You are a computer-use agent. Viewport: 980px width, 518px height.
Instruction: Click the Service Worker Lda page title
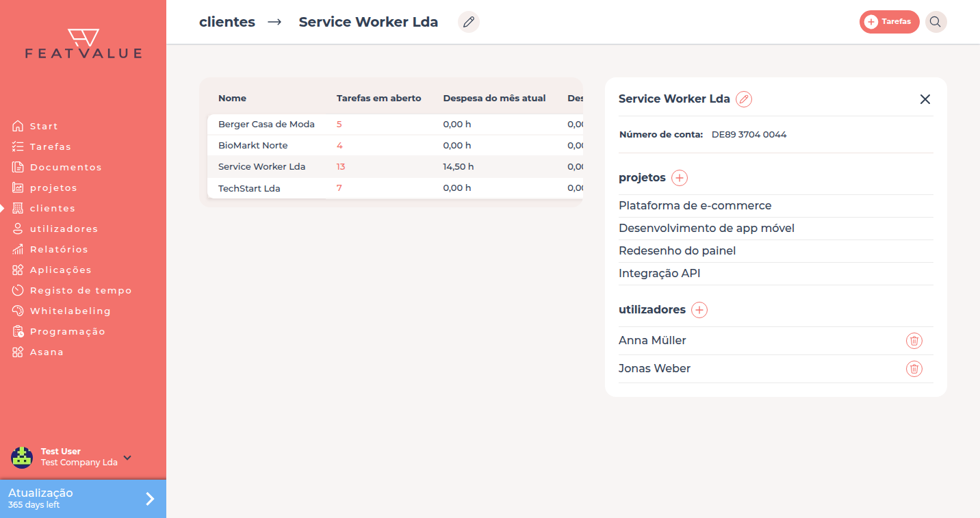click(x=368, y=22)
